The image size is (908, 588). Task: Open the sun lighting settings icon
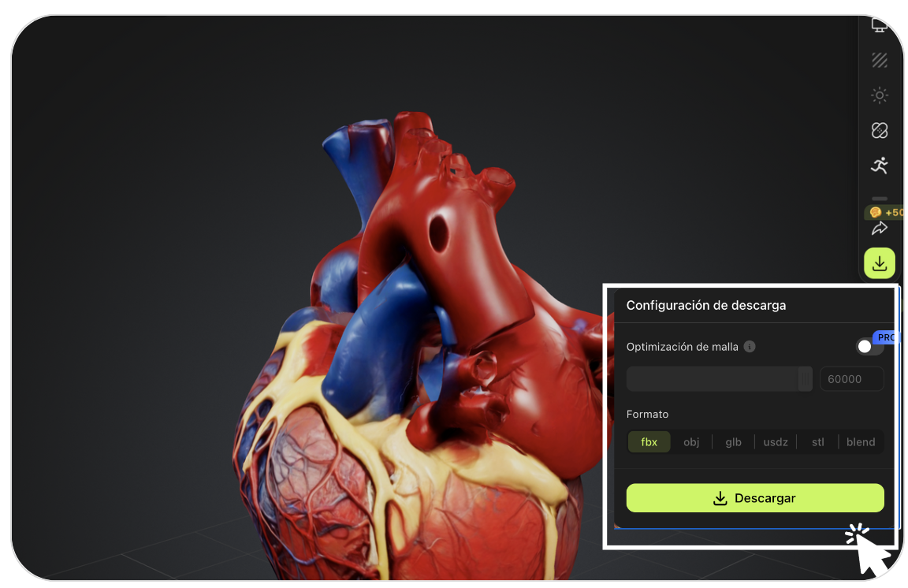(x=879, y=95)
